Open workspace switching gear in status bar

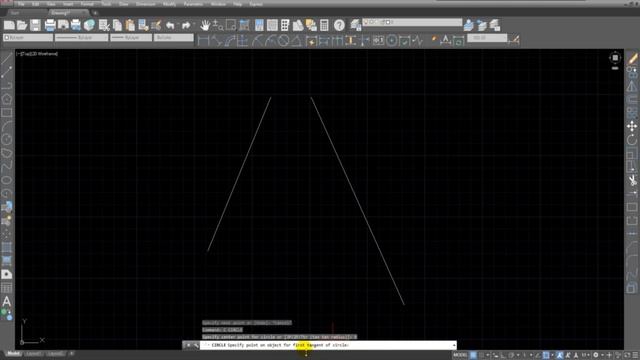tap(596, 355)
